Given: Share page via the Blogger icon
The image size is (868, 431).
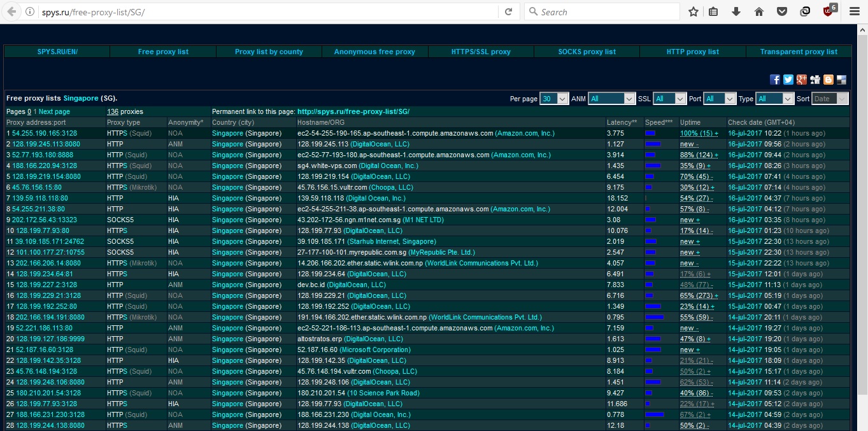Looking at the screenshot, I should [x=829, y=80].
